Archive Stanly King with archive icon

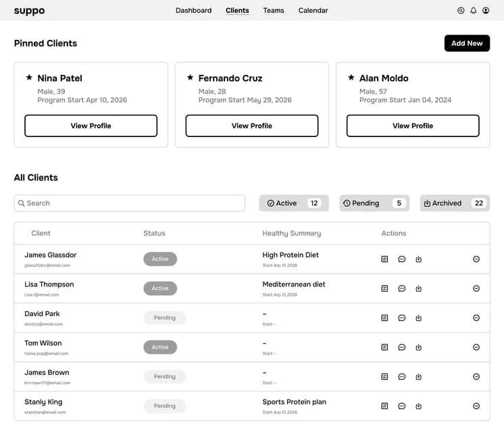coord(418,406)
